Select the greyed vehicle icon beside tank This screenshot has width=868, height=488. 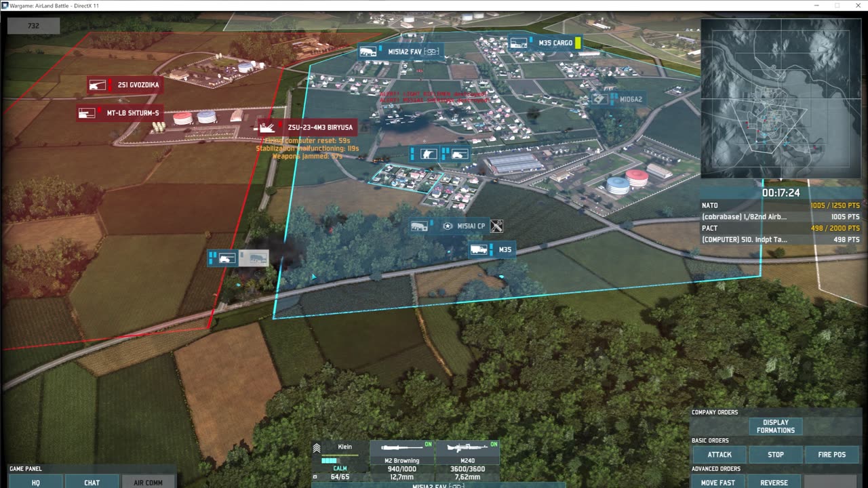click(254, 258)
